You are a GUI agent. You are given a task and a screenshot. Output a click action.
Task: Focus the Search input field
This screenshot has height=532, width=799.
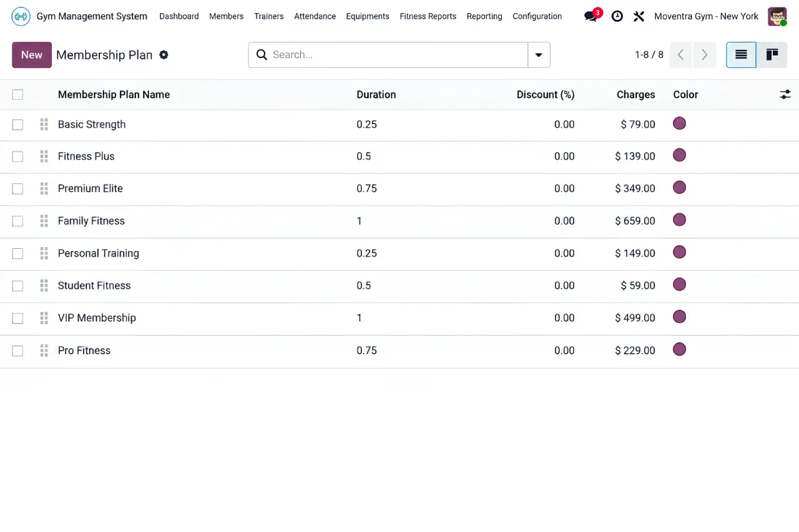[x=398, y=55]
